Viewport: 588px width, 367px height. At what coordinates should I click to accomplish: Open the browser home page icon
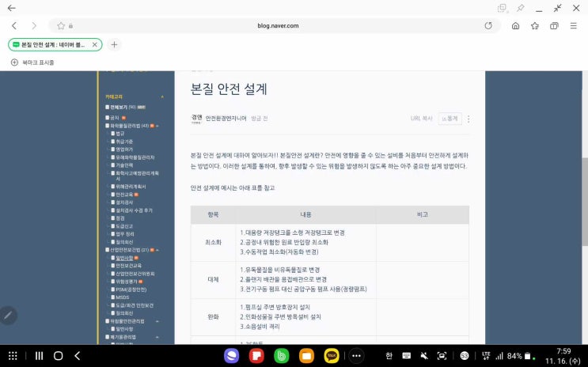516,25
